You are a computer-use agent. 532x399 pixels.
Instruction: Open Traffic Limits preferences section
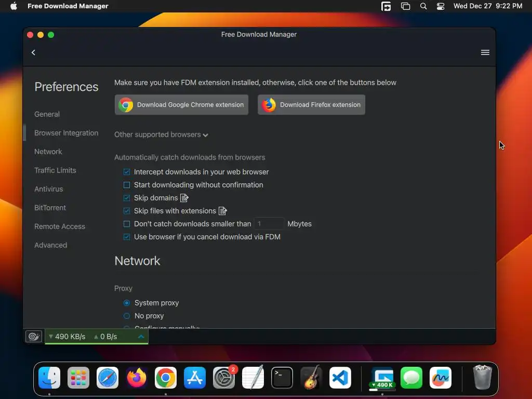click(55, 170)
